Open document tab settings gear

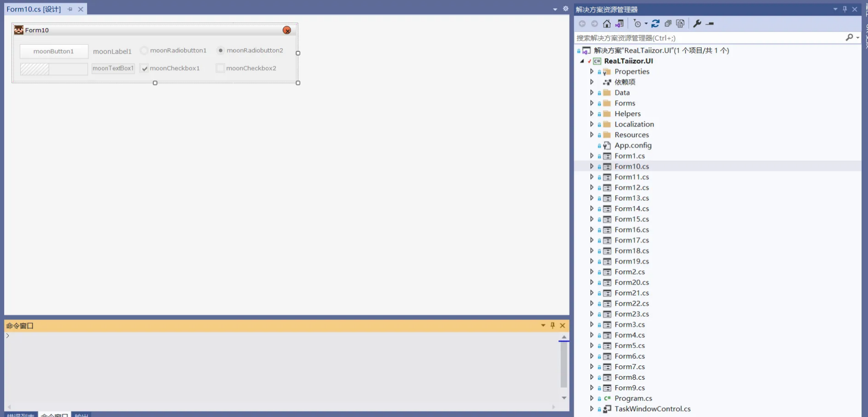565,9
